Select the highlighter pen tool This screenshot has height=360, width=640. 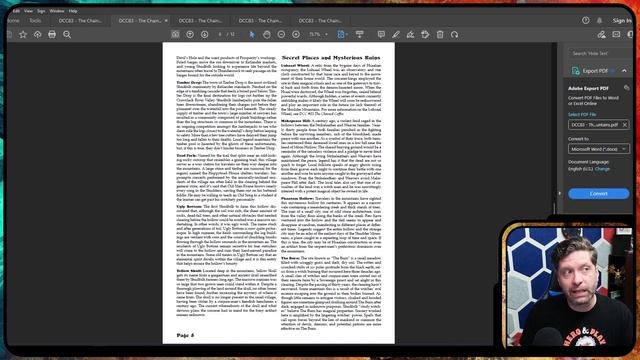396,35
